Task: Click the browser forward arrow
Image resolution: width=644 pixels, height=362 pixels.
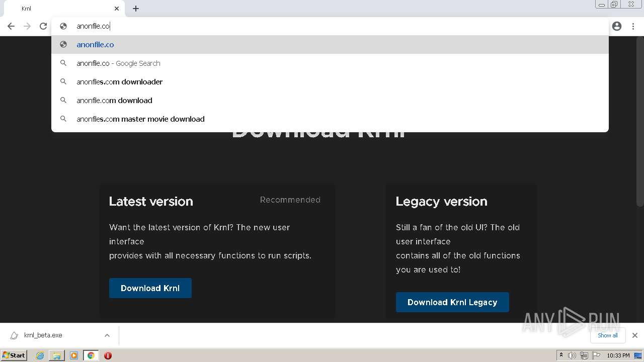Action: coord(27,26)
